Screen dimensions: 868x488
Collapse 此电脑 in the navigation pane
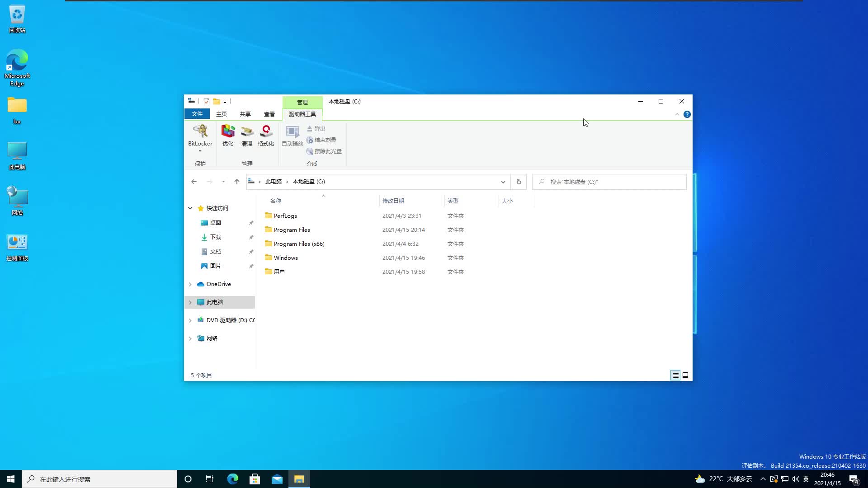point(190,302)
